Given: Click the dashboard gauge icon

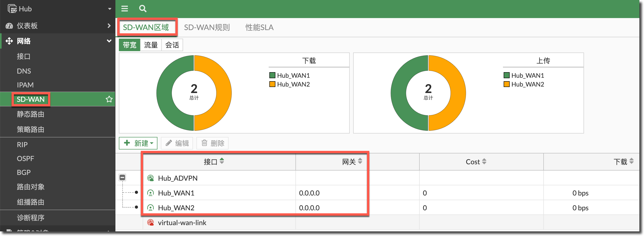Looking at the screenshot, I should [x=9, y=26].
